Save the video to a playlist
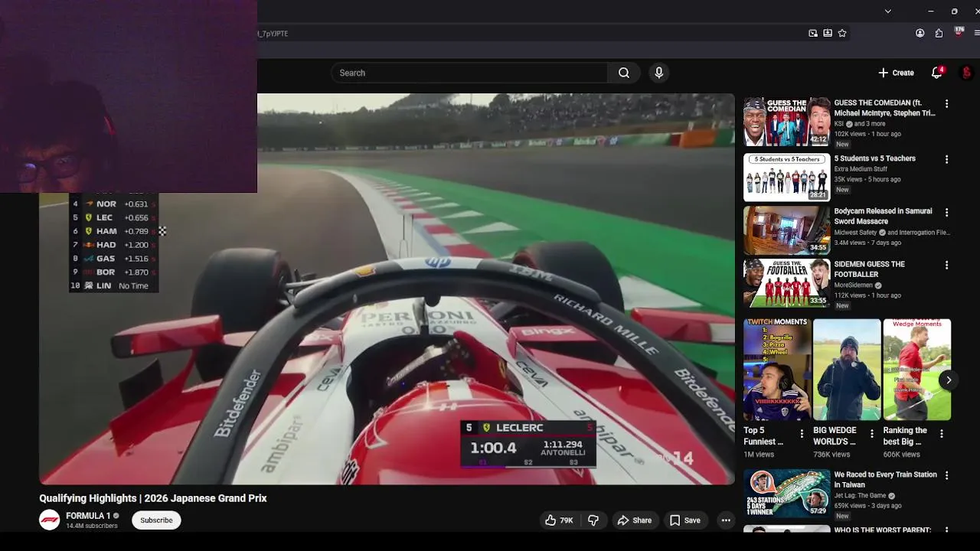This screenshot has width=980, height=551. (x=685, y=520)
